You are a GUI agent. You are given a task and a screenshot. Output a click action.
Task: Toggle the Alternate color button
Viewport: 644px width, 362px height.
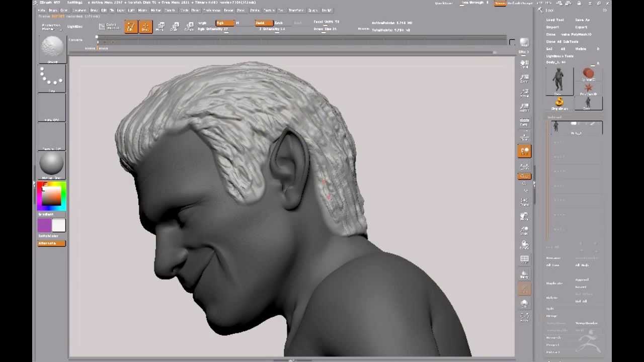(51, 243)
